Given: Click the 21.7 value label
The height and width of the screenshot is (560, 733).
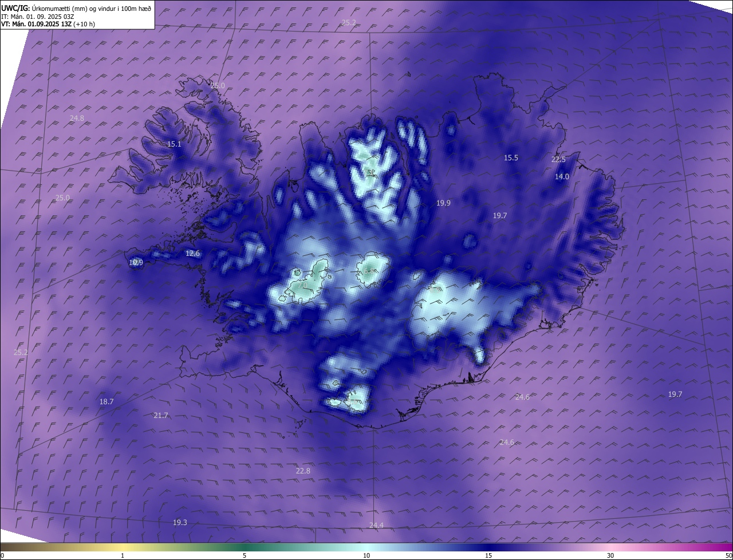Looking at the screenshot, I should pyautogui.click(x=161, y=416).
